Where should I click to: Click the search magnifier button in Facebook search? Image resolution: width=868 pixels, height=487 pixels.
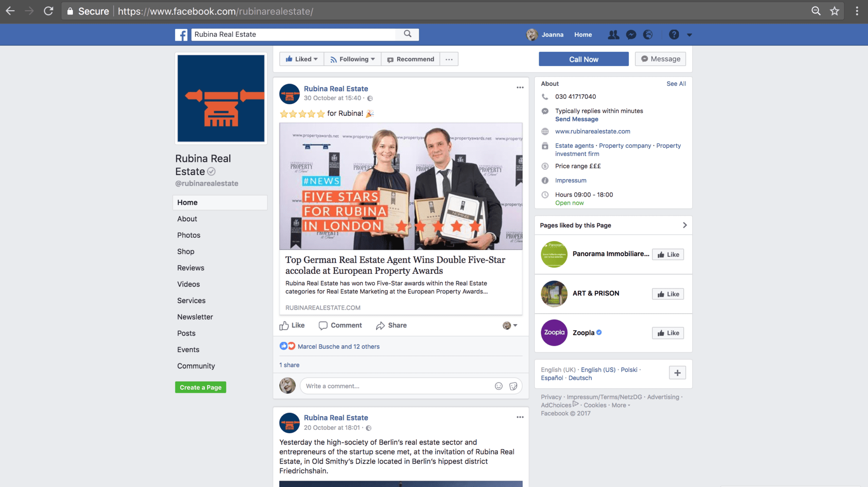(x=407, y=34)
